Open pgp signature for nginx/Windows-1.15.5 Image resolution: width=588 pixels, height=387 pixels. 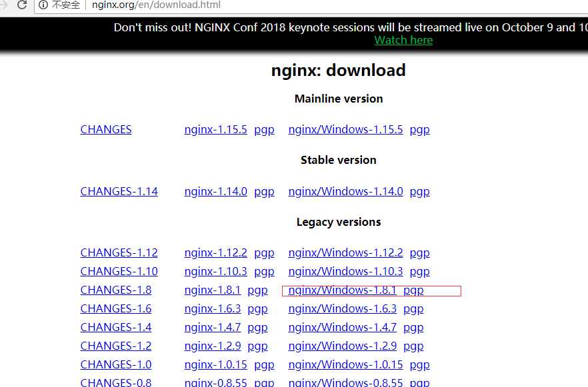pos(419,130)
